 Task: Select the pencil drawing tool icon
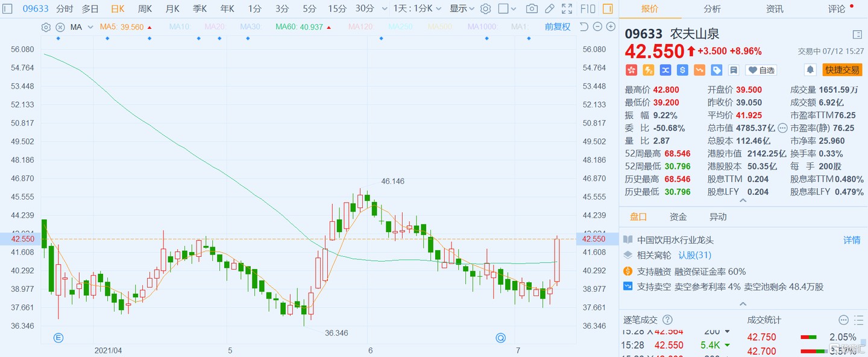click(549, 9)
